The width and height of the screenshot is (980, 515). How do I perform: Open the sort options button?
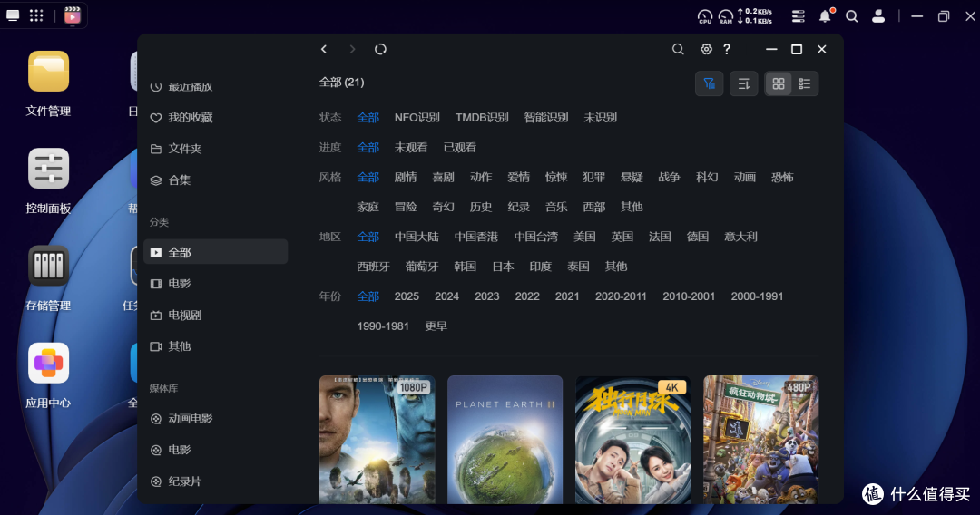[x=744, y=83]
